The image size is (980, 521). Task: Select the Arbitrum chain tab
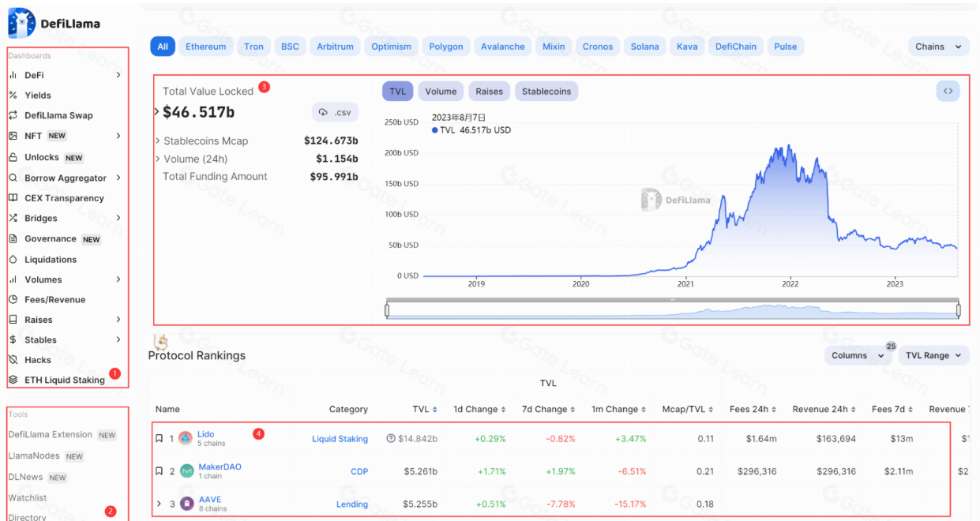(x=335, y=47)
